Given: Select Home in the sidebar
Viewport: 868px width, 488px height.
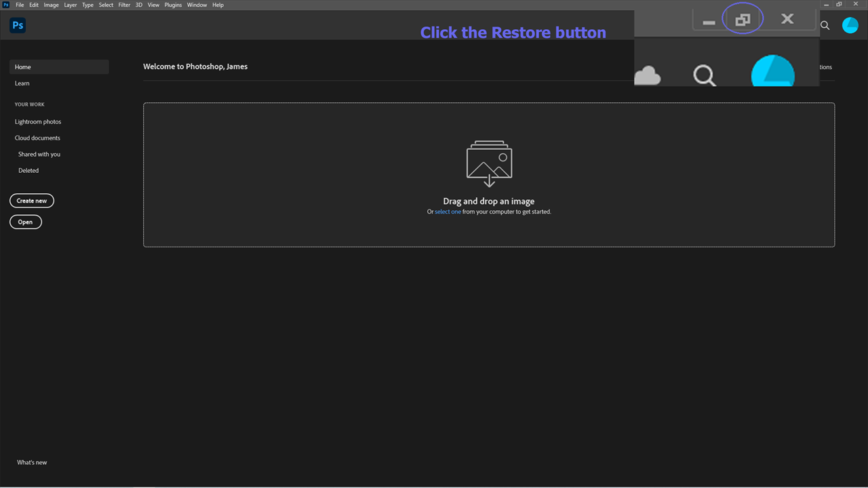Looking at the screenshot, I should (59, 67).
